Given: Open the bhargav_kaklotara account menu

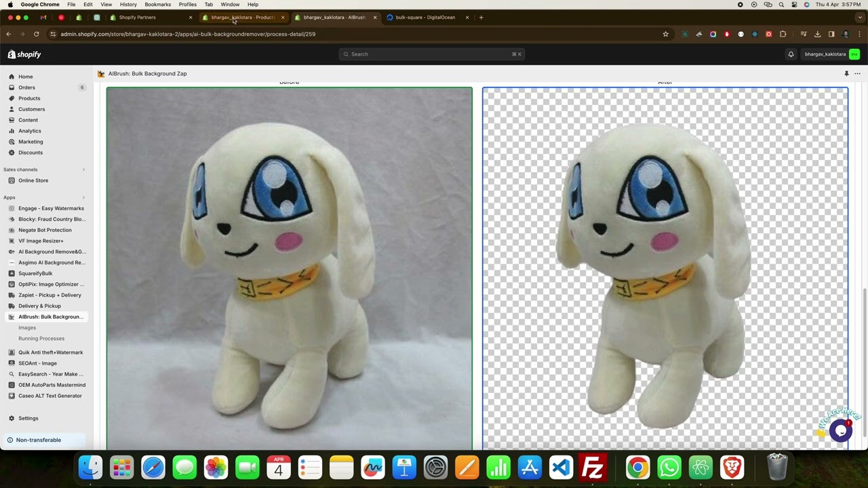Looking at the screenshot, I should coord(831,54).
